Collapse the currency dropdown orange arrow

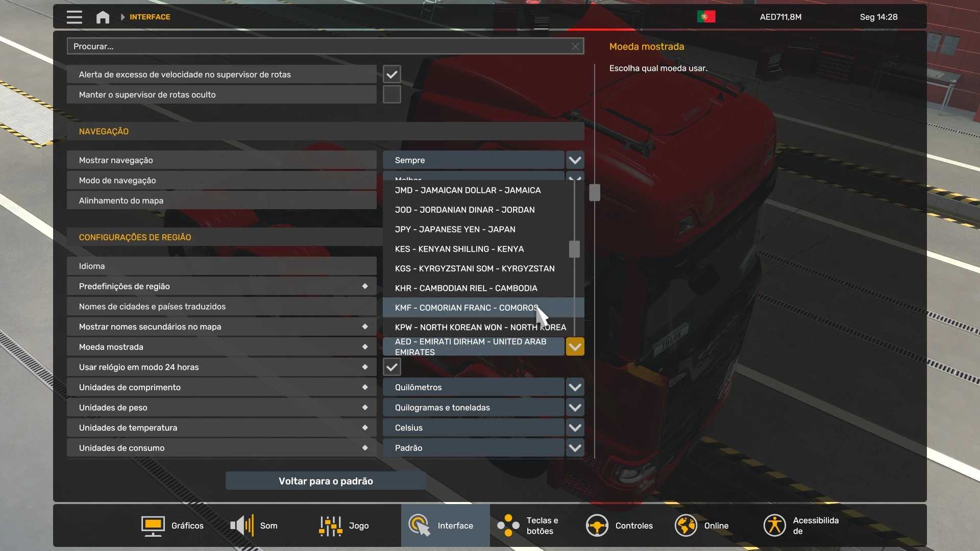click(575, 347)
